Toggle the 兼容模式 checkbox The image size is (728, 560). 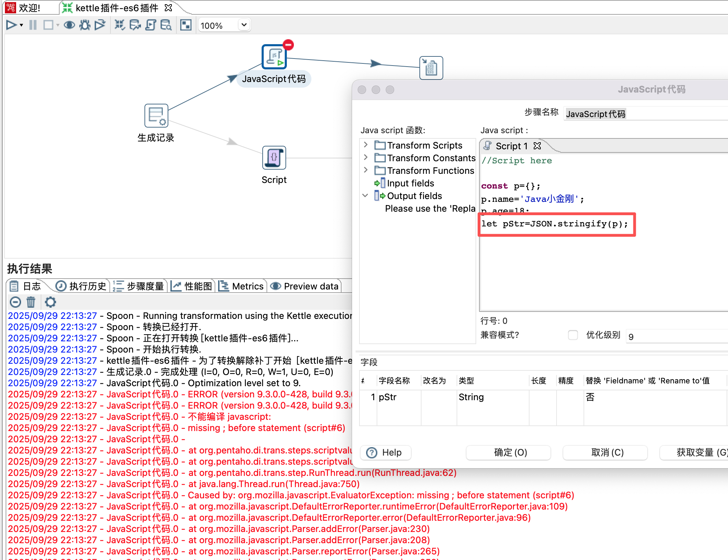[x=573, y=335]
